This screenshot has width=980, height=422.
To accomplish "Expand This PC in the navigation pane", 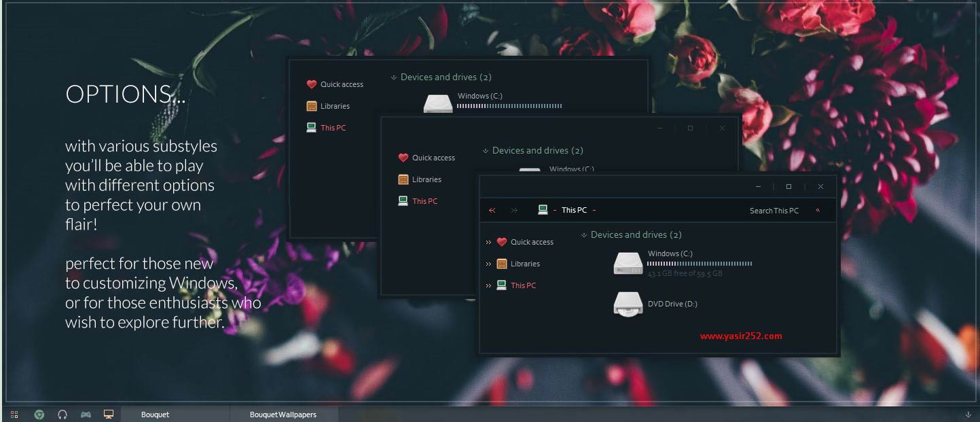I will coord(488,285).
